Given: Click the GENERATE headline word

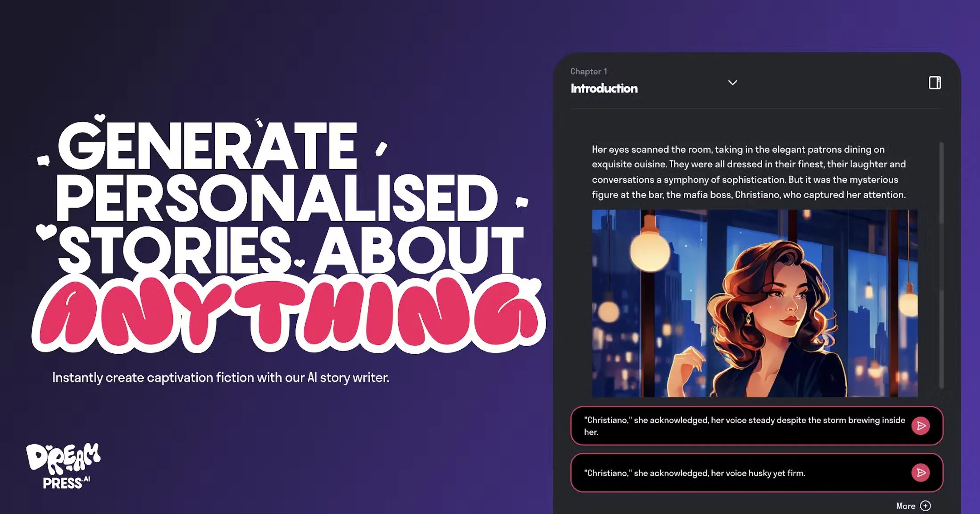Looking at the screenshot, I should point(208,146).
